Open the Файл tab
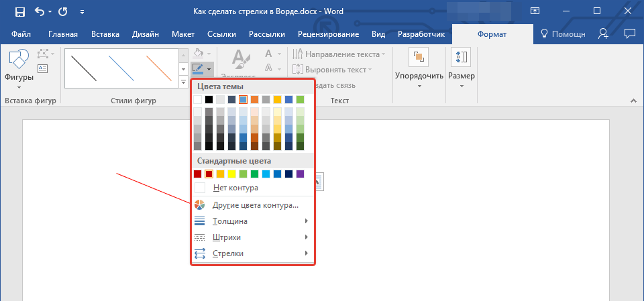 click(x=20, y=34)
